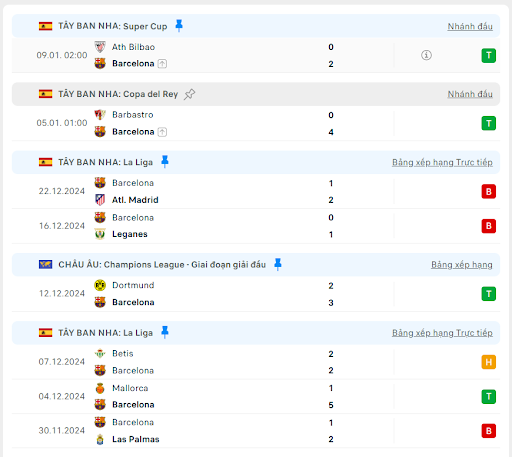Select the TÂY BAN NHA: Super Cup header
This screenshot has width=512, height=457.
(x=113, y=26)
